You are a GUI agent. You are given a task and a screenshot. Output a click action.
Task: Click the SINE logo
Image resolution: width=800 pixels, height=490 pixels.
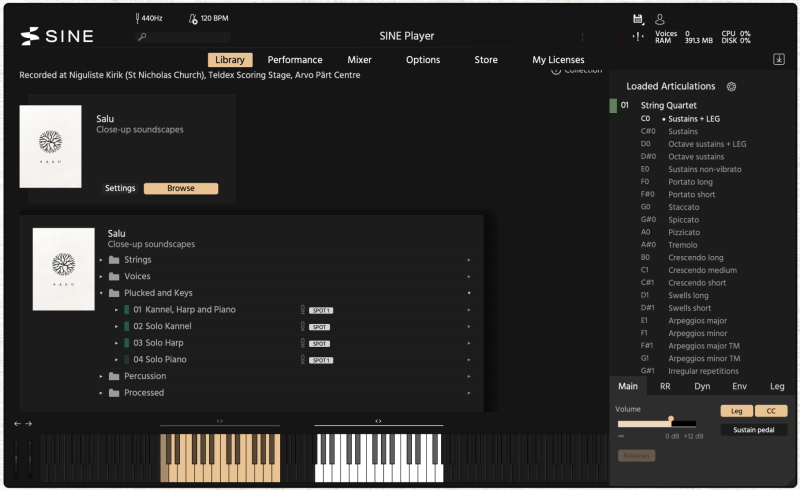coord(57,36)
